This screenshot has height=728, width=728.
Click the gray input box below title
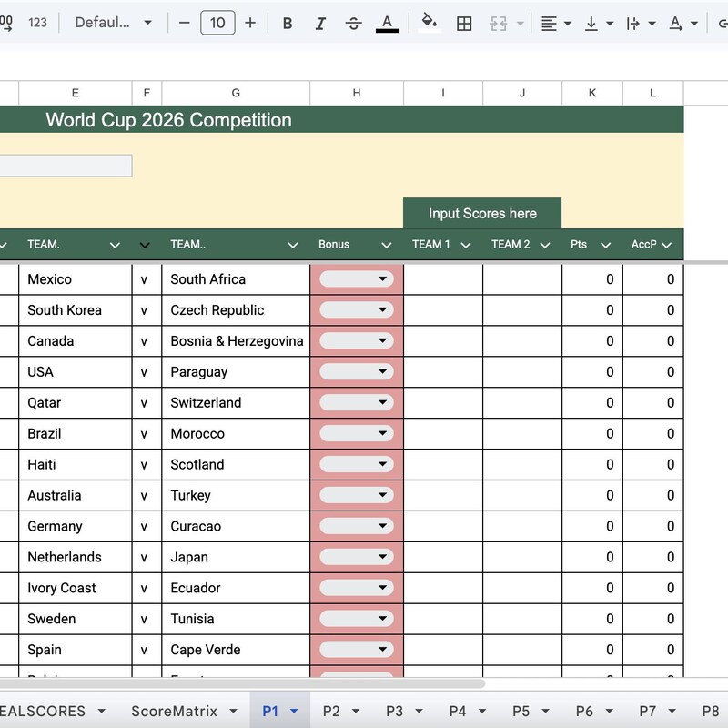click(x=66, y=166)
